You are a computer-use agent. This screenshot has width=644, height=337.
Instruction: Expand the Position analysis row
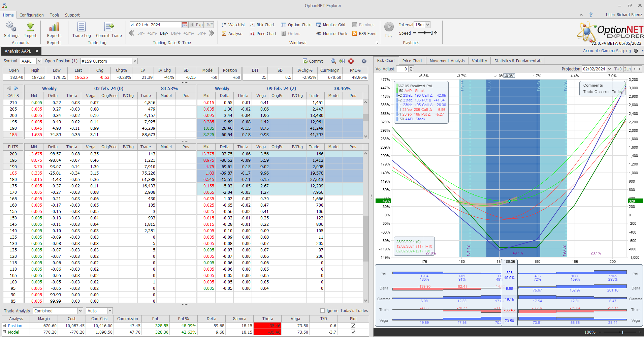[x=4, y=326]
